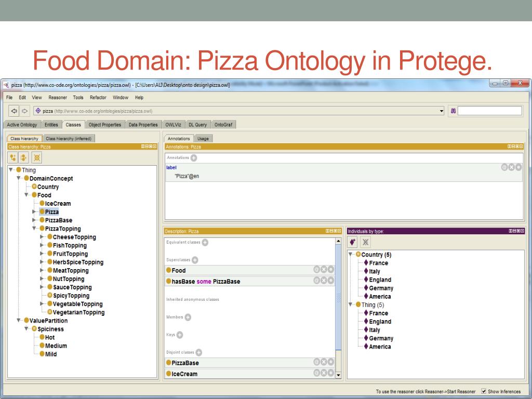This screenshot has width=532, height=399.
Task: Edit the label annotation entry
Action: pos(518,167)
